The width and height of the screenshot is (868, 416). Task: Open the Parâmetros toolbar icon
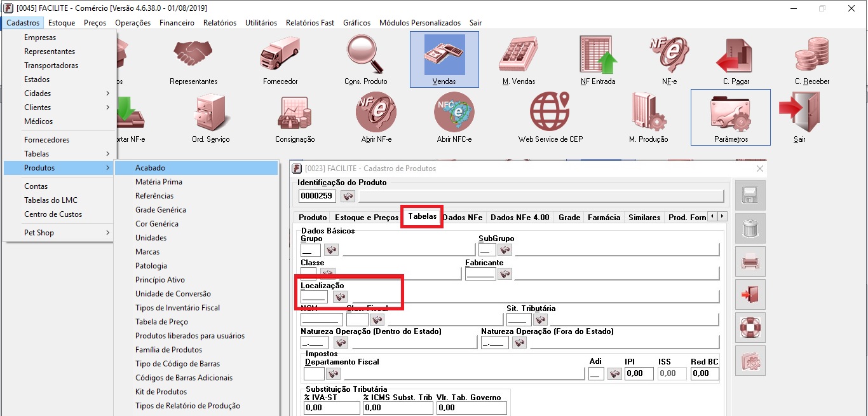click(731, 118)
